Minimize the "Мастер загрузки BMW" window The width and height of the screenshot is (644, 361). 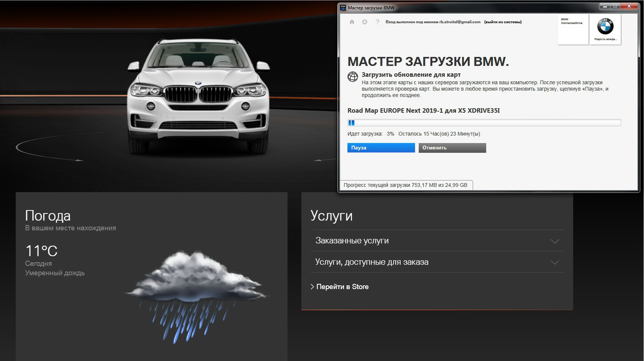tap(605, 6)
